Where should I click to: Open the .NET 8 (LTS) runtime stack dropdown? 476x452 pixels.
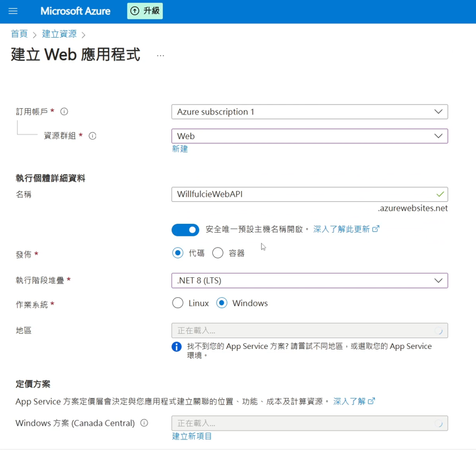(310, 280)
